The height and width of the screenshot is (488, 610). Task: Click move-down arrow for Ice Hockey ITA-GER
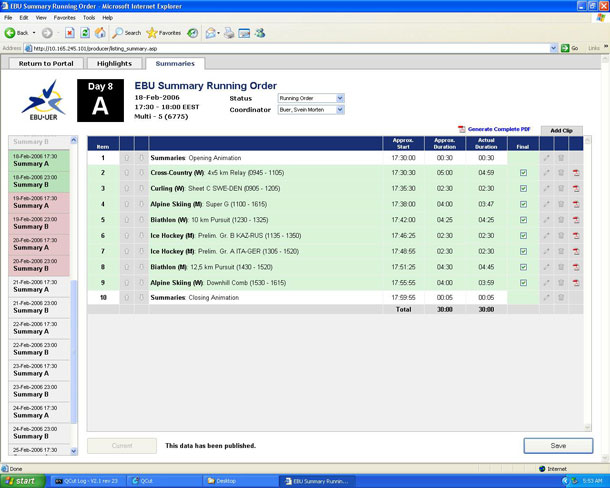141,251
